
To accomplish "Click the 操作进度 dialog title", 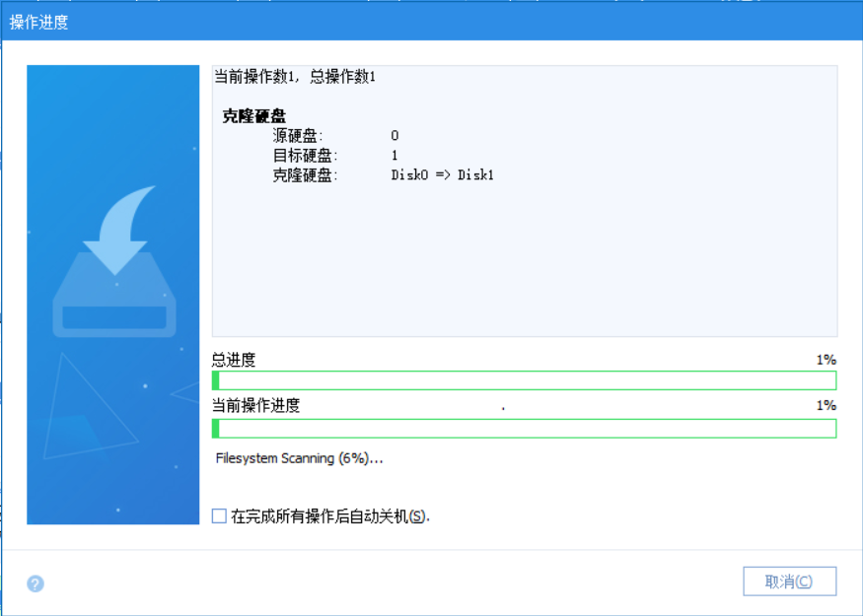I will [x=38, y=22].
